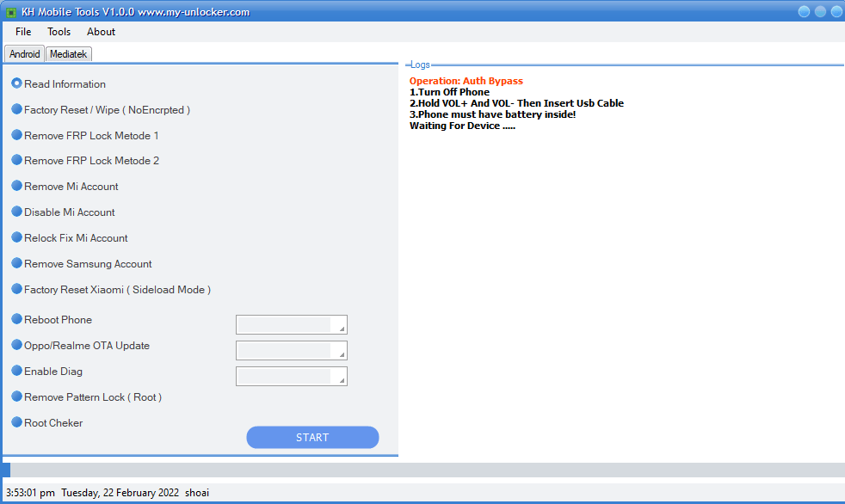Open the combo box next to Oppo/Realme OTA Update
Image resolution: width=845 pixels, height=504 pixels.
(292, 351)
